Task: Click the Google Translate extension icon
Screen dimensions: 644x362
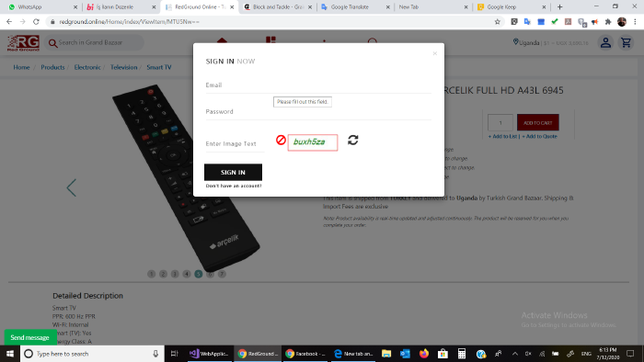Action: (527, 22)
